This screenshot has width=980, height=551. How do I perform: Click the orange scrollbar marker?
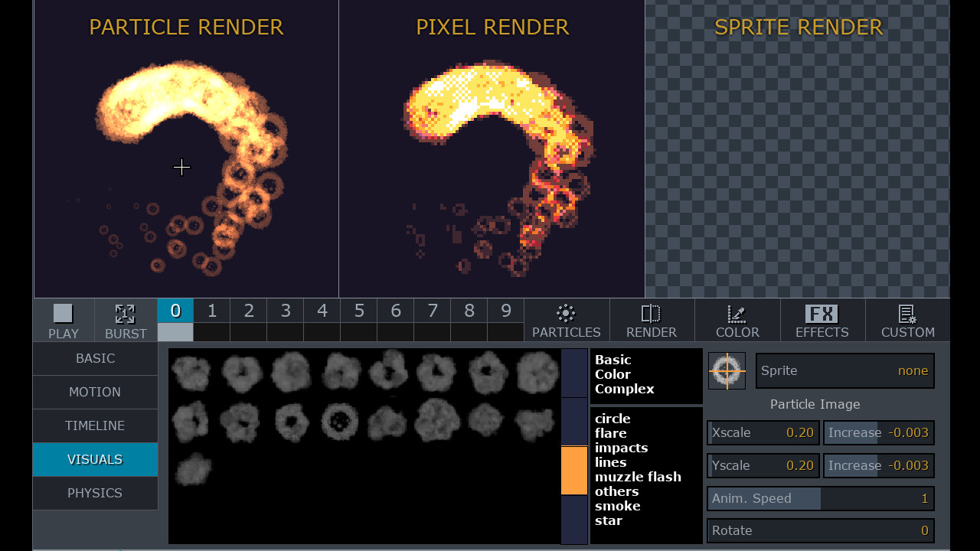pyautogui.click(x=574, y=471)
